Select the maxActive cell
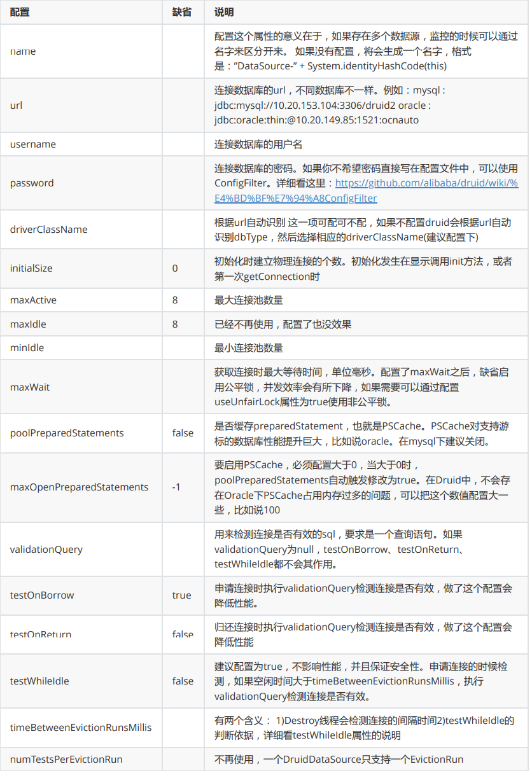 81,300
